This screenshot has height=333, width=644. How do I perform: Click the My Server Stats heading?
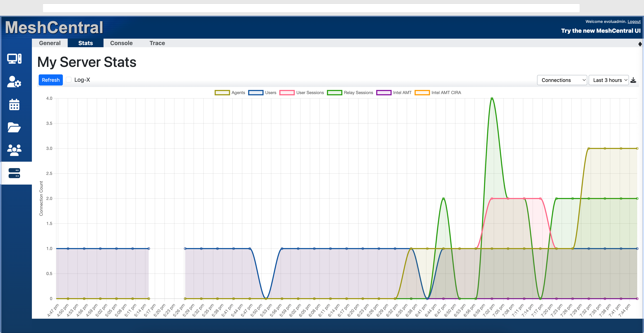[x=87, y=62]
